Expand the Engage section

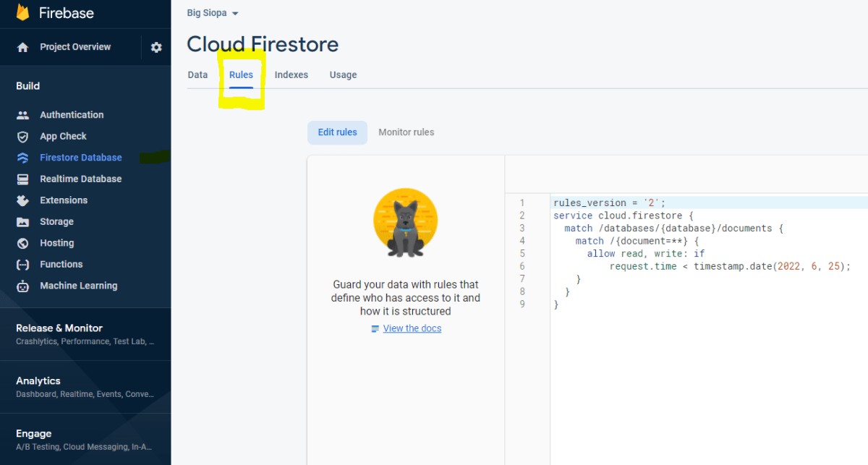coord(34,434)
